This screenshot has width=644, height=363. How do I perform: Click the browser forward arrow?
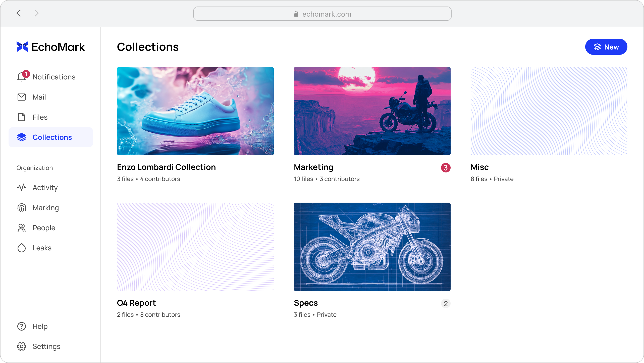coord(37,13)
